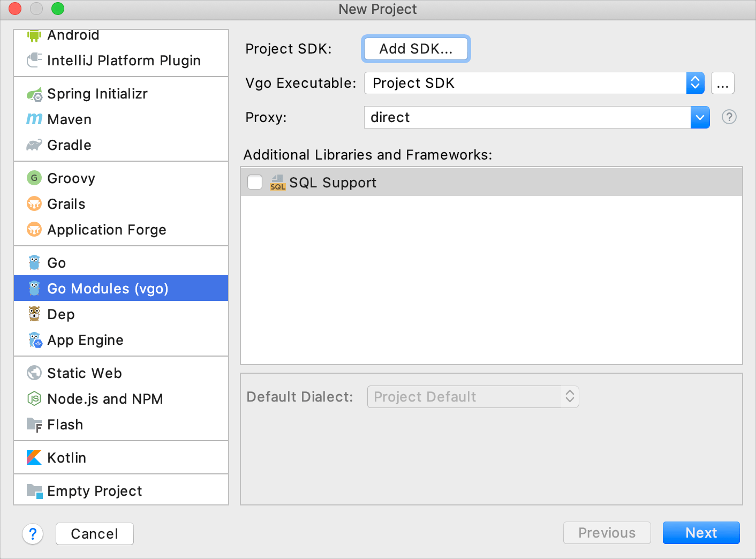Click the Go Modules gopher icon
The height and width of the screenshot is (559, 756).
coord(34,288)
